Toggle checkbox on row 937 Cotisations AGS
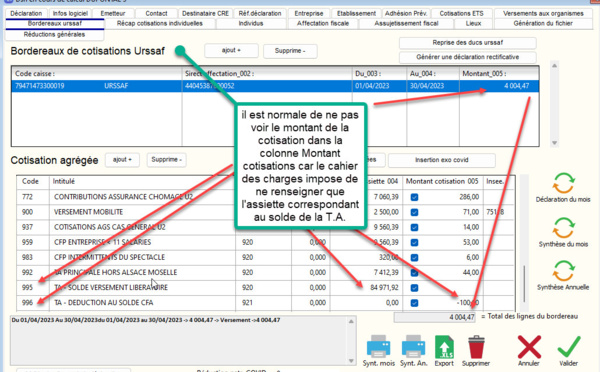This screenshot has height=372, width=600. [x=414, y=227]
